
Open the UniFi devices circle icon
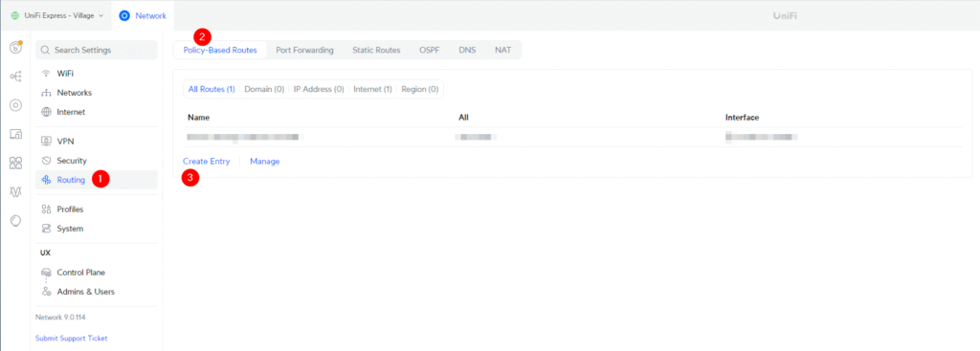(15, 105)
